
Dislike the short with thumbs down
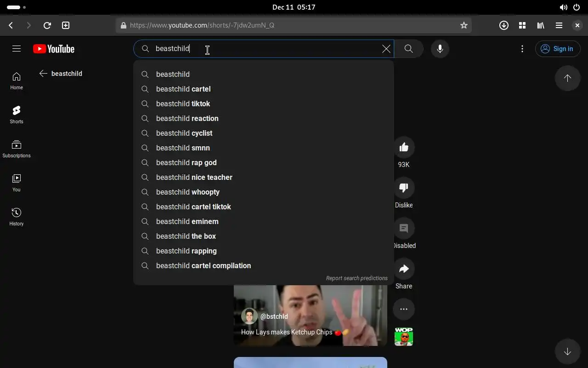pyautogui.click(x=404, y=188)
